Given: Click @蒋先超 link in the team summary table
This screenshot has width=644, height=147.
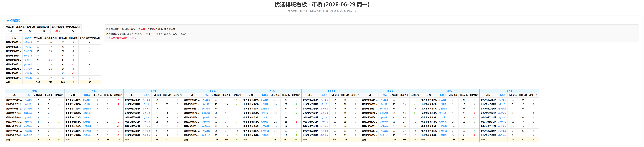Looking at the screenshot, I should coord(28,51).
